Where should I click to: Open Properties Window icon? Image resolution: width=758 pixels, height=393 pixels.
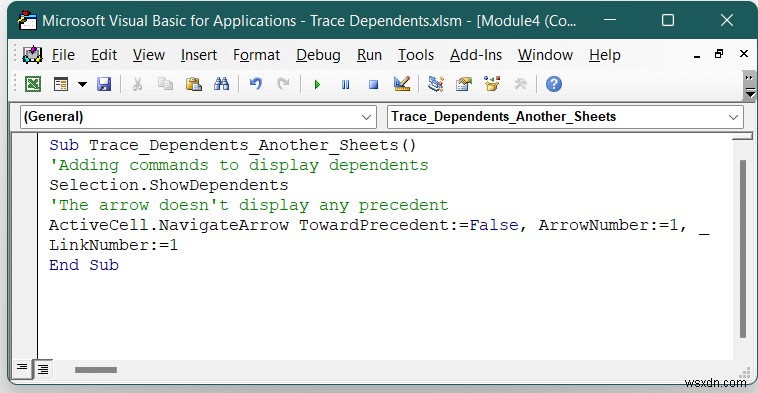point(464,85)
